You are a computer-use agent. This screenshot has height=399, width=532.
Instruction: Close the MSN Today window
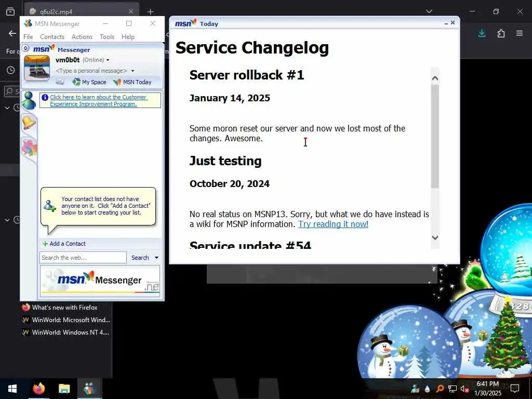(x=453, y=23)
